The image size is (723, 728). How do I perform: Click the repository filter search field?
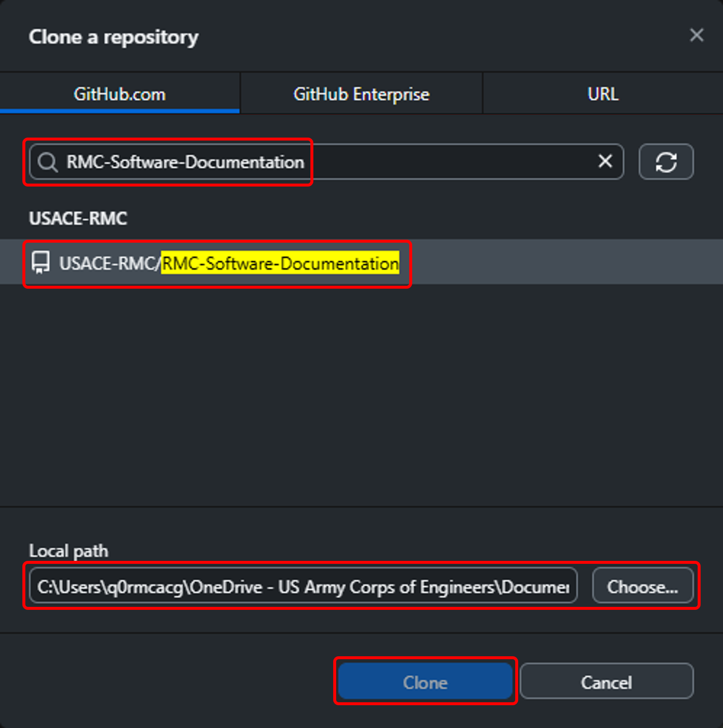click(326, 162)
